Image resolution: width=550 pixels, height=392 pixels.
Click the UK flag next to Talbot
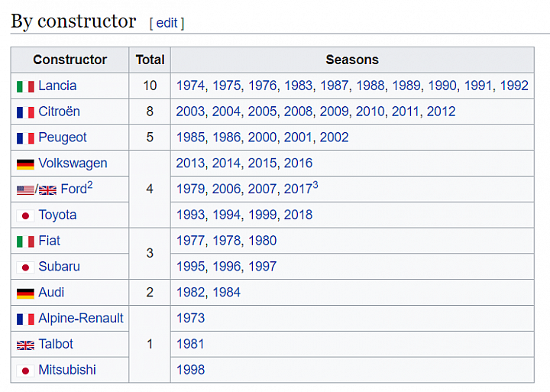tap(25, 345)
